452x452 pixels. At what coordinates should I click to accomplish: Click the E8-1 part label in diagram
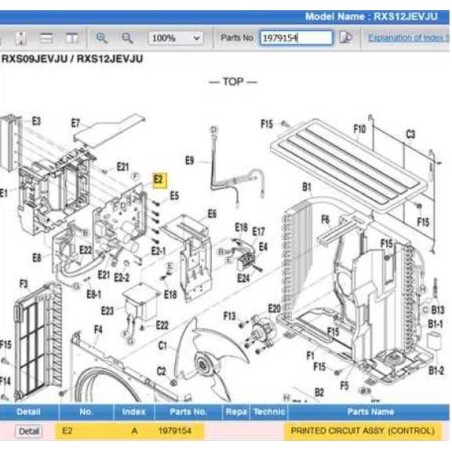(x=94, y=294)
